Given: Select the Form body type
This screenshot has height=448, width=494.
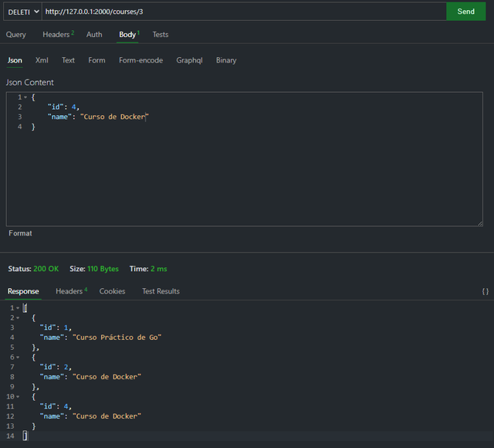Looking at the screenshot, I should click(x=96, y=60).
